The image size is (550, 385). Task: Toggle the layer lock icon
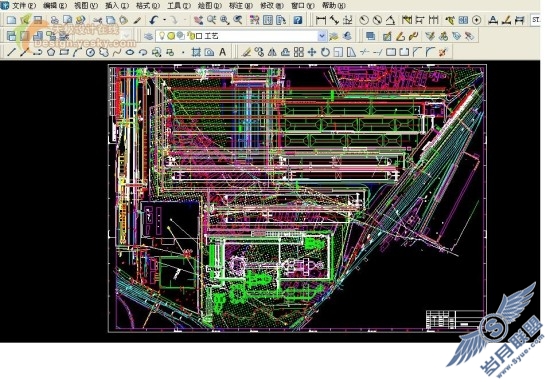tap(192, 36)
